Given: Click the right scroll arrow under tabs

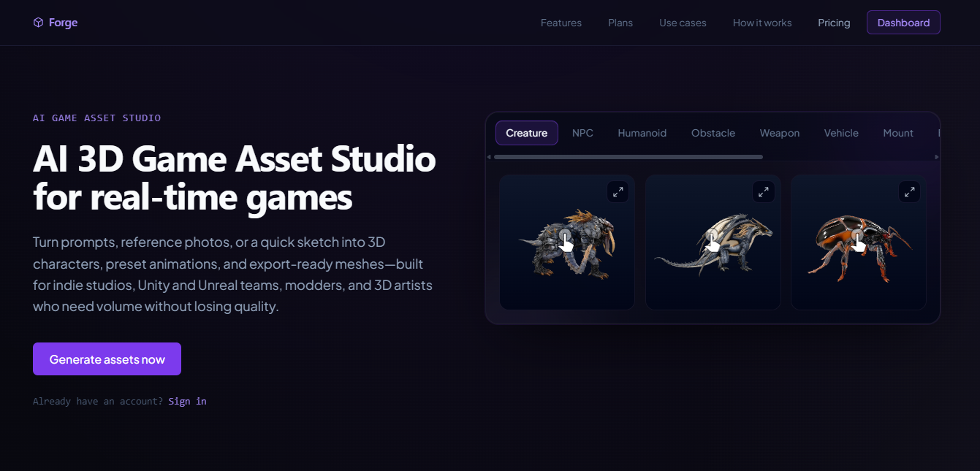Looking at the screenshot, I should 937,157.
